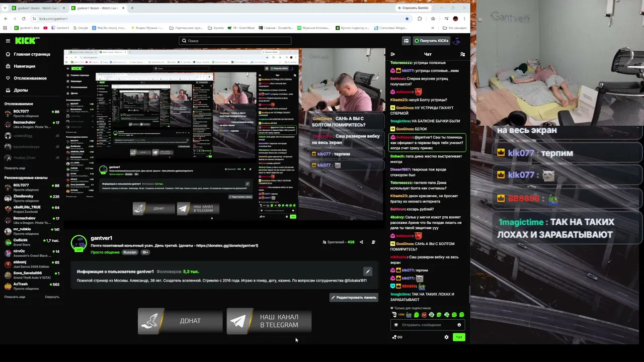Open Sova_Savela666 recommended channel
644x362 pixels.
pos(32,276)
